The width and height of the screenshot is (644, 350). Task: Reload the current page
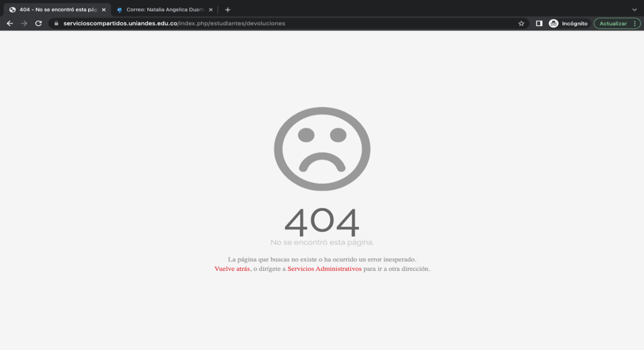tap(39, 23)
